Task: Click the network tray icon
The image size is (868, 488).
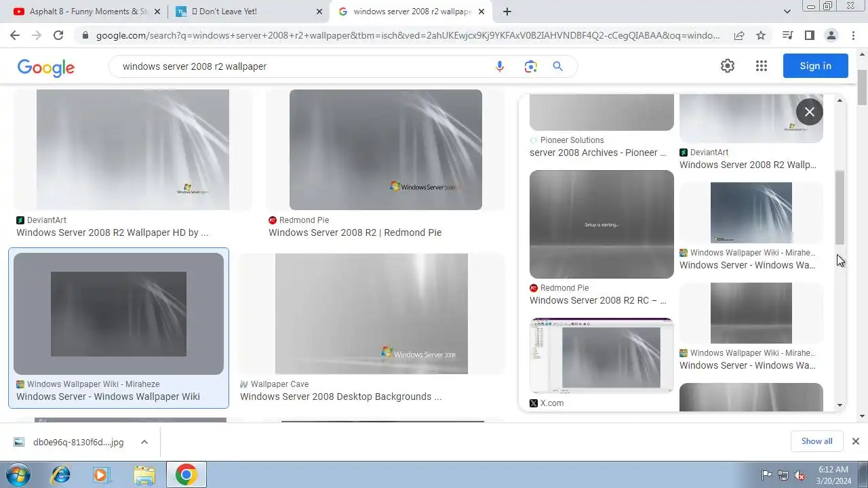Action: pos(783,475)
